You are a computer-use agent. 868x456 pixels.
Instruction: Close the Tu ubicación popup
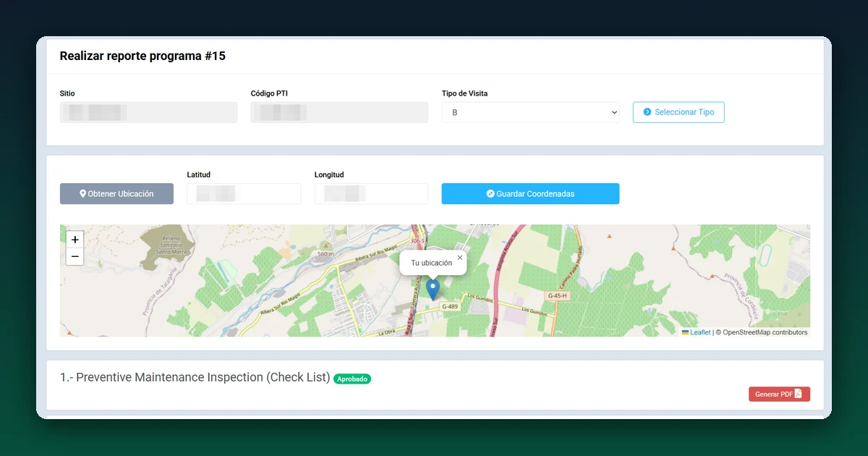[459, 257]
